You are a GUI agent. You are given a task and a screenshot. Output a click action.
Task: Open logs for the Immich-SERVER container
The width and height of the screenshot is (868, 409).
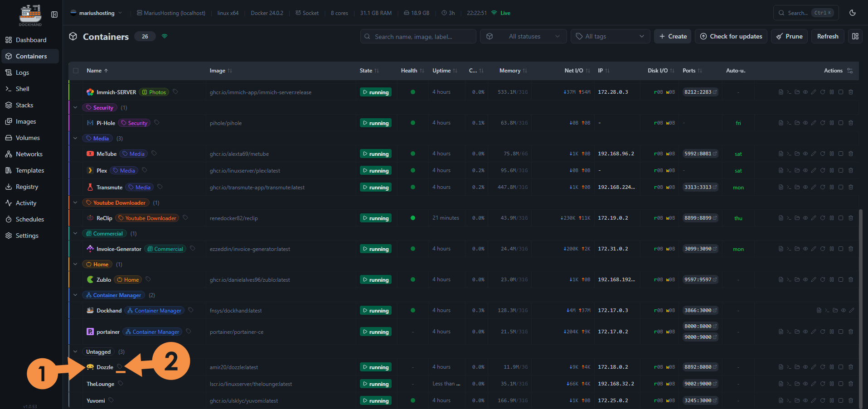click(x=781, y=92)
